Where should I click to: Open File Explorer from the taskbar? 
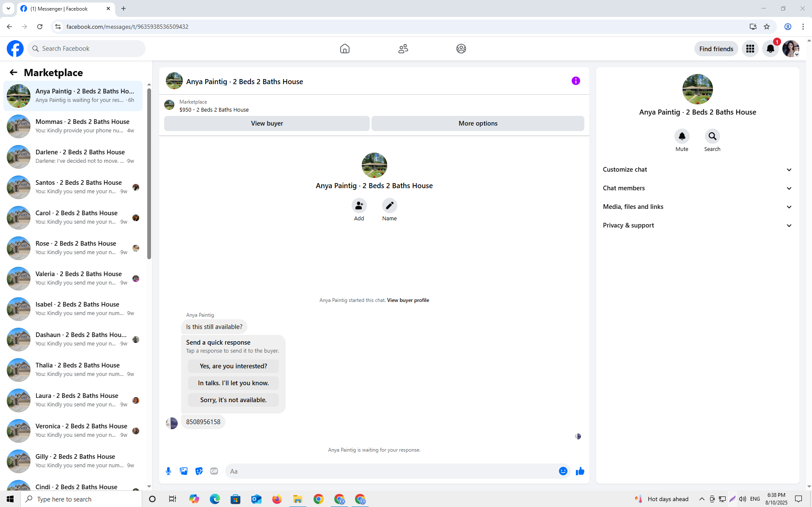297,499
